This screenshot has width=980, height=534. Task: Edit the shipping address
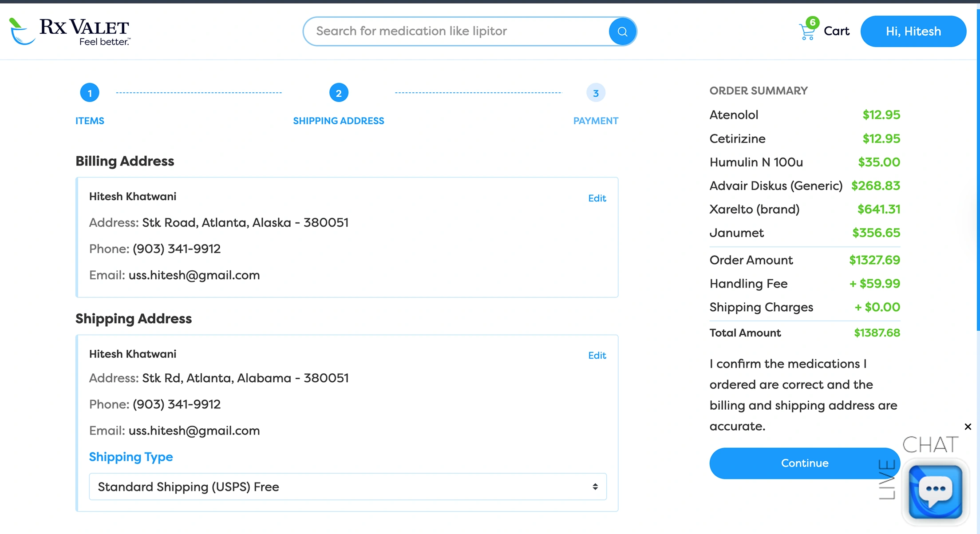click(x=597, y=355)
